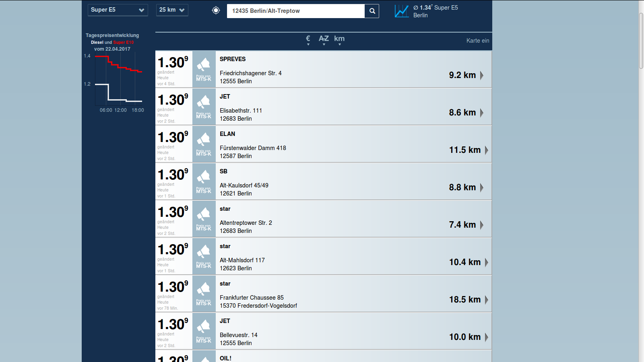Click postal code 12623 Berlin

(x=236, y=268)
